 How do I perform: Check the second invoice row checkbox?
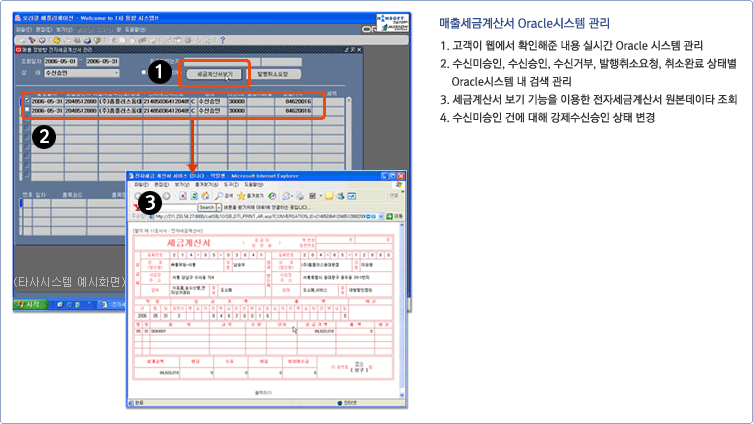click(26, 111)
